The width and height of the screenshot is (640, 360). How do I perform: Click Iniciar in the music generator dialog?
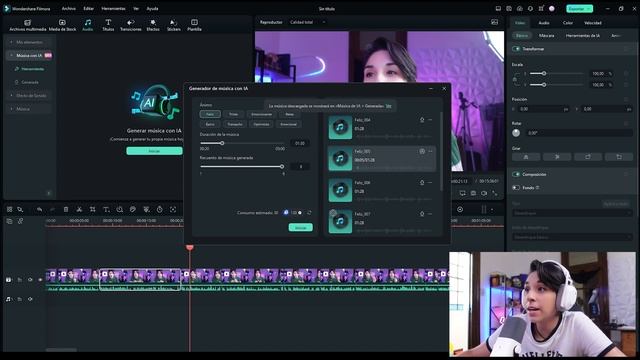click(x=301, y=227)
